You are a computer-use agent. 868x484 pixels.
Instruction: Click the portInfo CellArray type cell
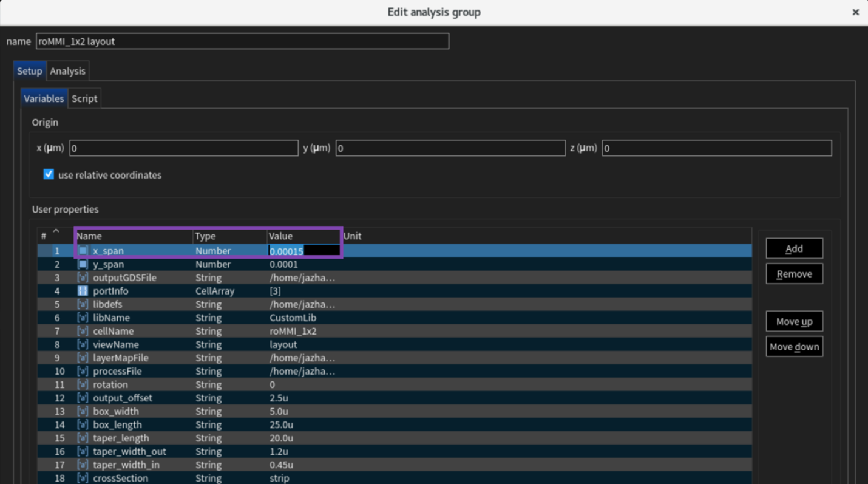pos(215,291)
